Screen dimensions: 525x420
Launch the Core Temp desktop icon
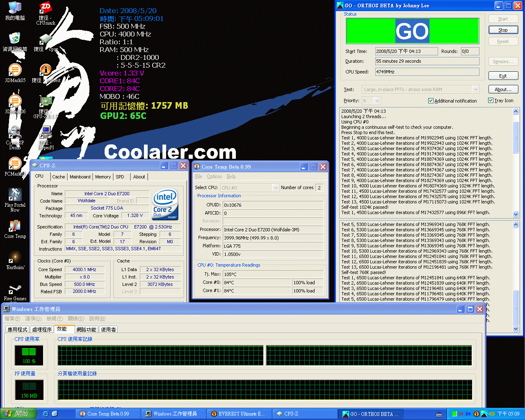[15, 229]
